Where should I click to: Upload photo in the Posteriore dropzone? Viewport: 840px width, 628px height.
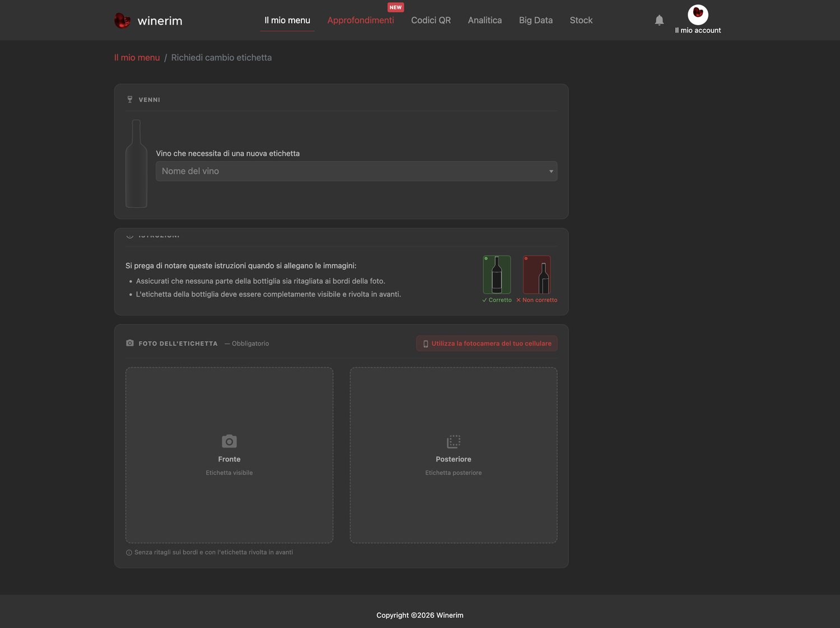click(x=454, y=455)
